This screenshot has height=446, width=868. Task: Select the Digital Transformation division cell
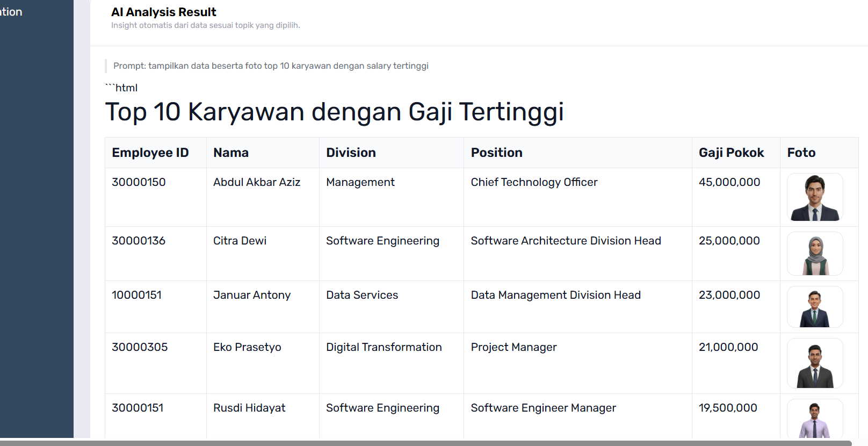coord(384,347)
